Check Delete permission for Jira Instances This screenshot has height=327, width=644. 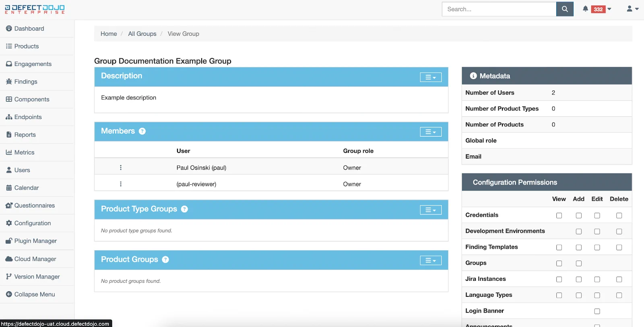tap(619, 279)
